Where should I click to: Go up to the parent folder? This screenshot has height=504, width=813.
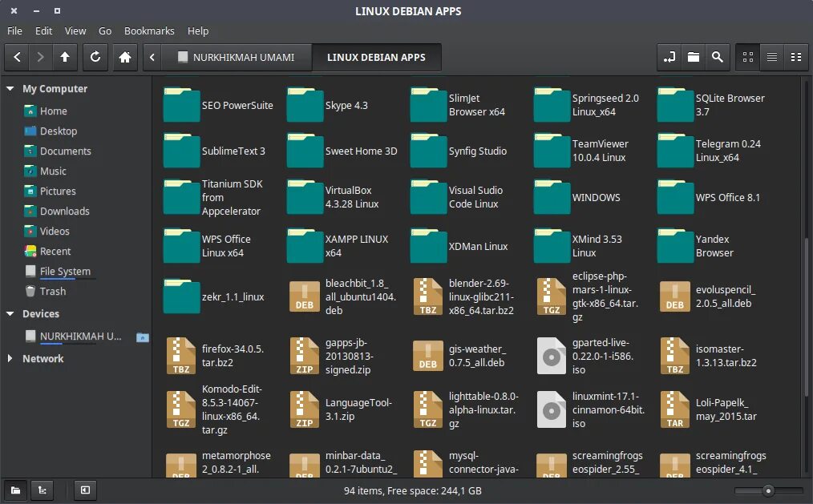(x=65, y=57)
